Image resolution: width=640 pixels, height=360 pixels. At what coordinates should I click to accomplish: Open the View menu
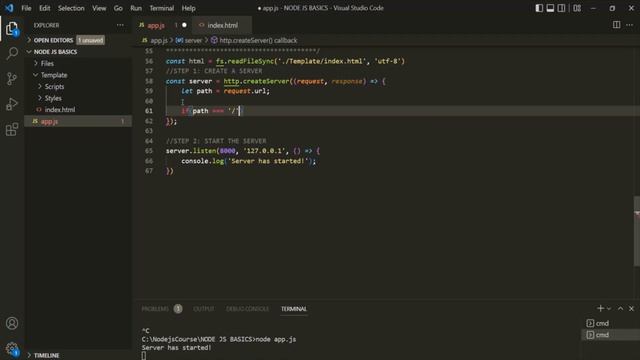pyautogui.click(x=99, y=8)
